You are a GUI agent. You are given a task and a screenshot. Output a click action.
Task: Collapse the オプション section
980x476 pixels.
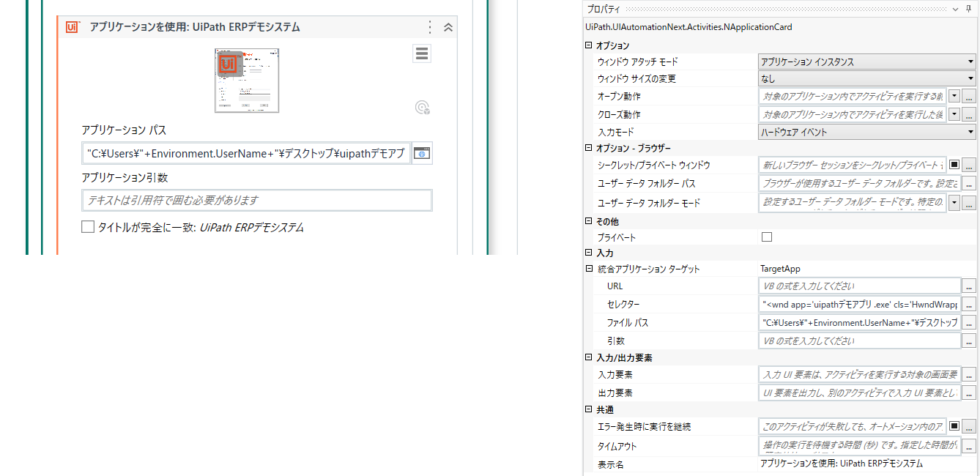[589, 45]
